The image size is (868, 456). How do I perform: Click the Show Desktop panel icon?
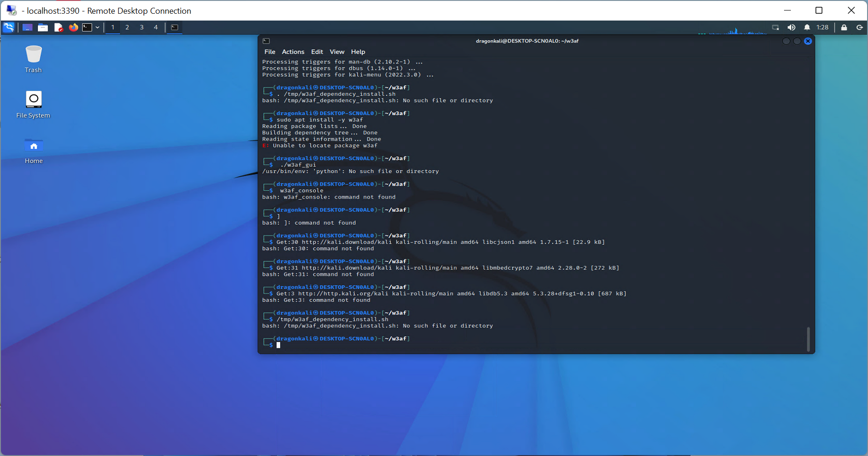tap(27, 27)
